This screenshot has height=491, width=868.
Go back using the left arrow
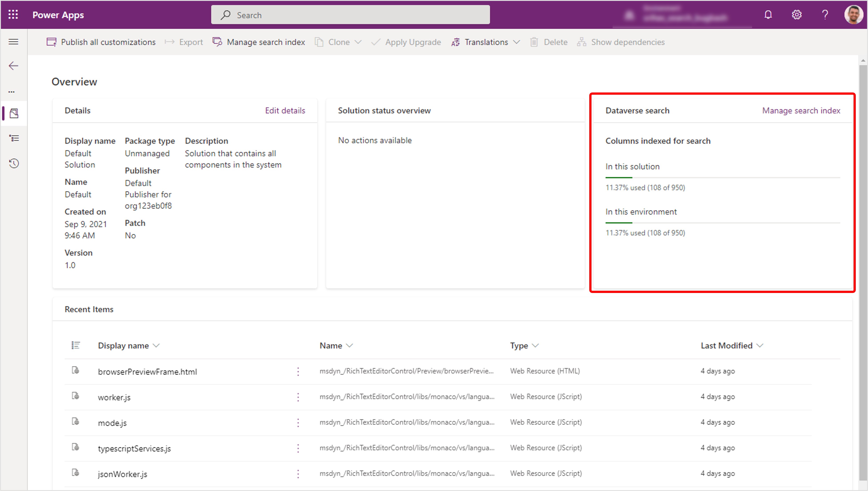[x=14, y=66]
